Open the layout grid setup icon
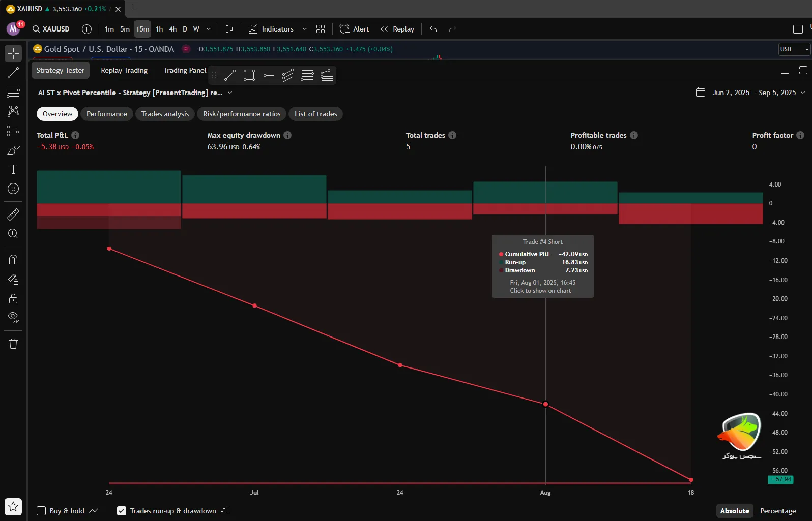Viewport: 812px width, 521px height. [x=321, y=29]
